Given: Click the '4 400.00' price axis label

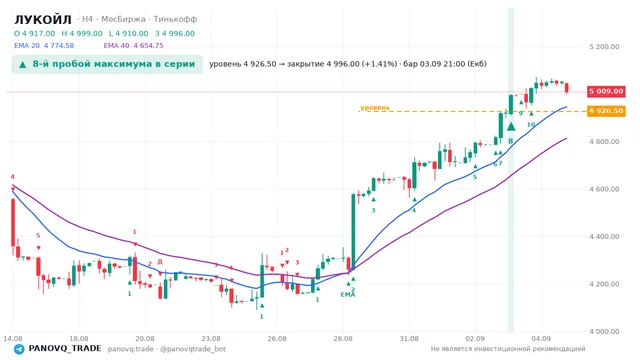Looking at the screenshot, I should tap(604, 237).
